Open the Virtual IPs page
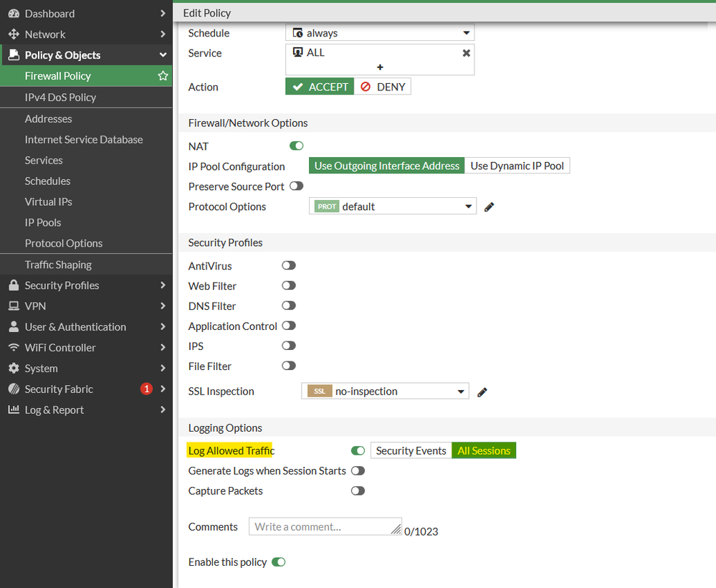This screenshot has height=588, width=716. pos(86,202)
